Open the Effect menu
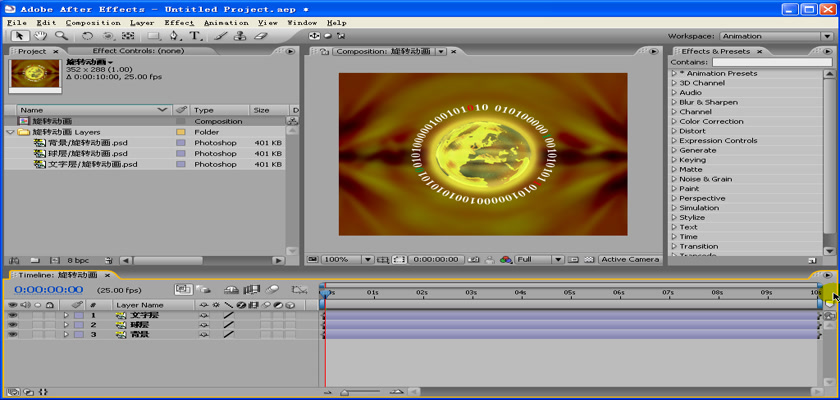 click(179, 23)
